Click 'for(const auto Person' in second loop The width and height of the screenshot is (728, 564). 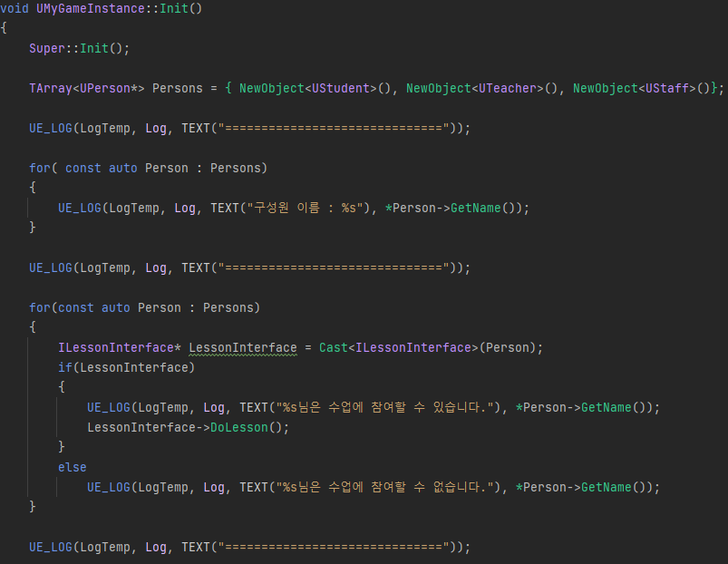point(105,307)
